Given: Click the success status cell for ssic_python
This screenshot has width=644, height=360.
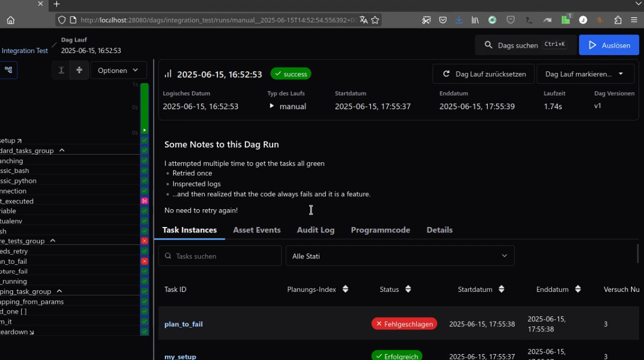Looking at the screenshot, I should point(144,181).
